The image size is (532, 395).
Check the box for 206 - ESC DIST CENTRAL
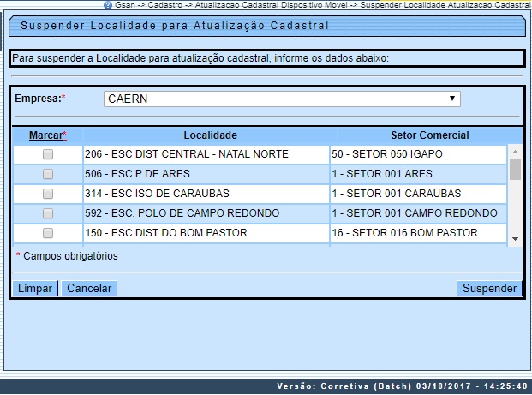point(48,154)
